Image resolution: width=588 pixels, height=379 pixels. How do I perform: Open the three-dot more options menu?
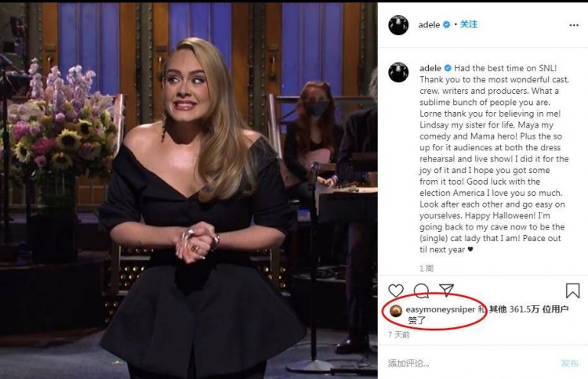(x=574, y=25)
